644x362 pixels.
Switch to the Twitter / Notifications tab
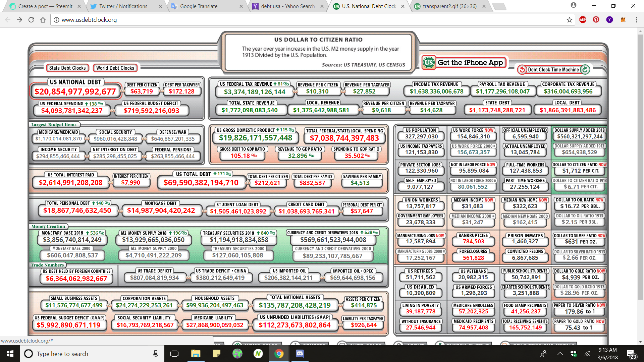tap(124, 6)
